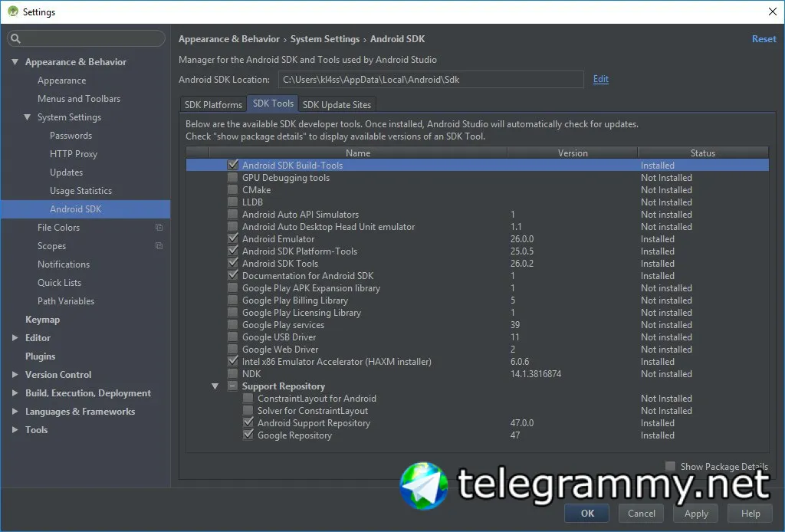Screen dimensions: 785x532
Task: Click the OK button
Action: pos(587,513)
